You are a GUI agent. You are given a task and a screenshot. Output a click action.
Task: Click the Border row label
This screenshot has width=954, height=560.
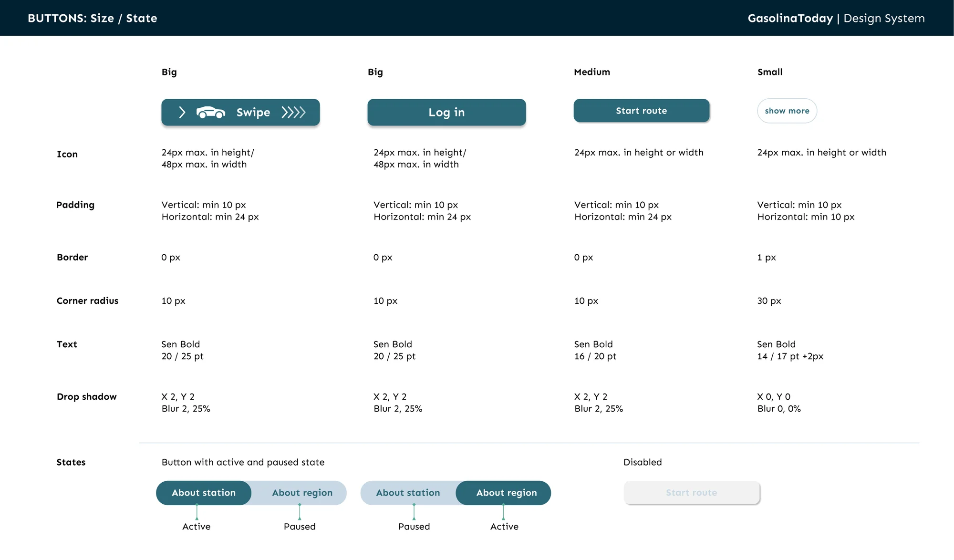point(73,257)
